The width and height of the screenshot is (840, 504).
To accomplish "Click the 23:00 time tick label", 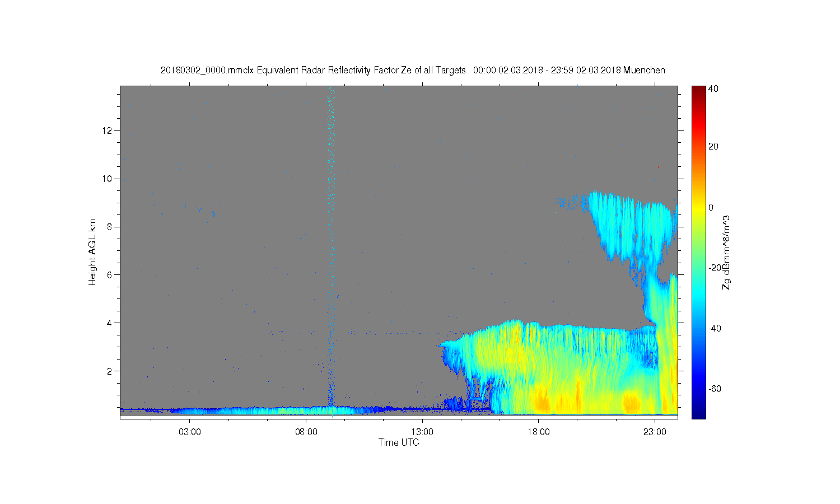I will click(x=655, y=432).
